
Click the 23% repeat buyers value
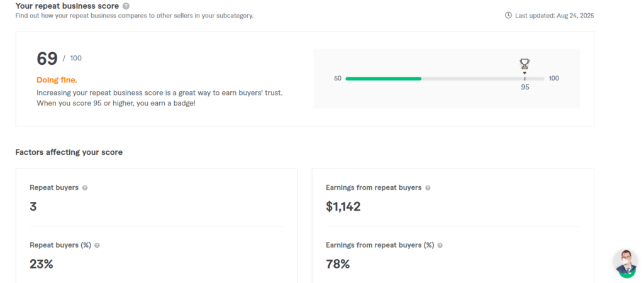click(x=41, y=264)
